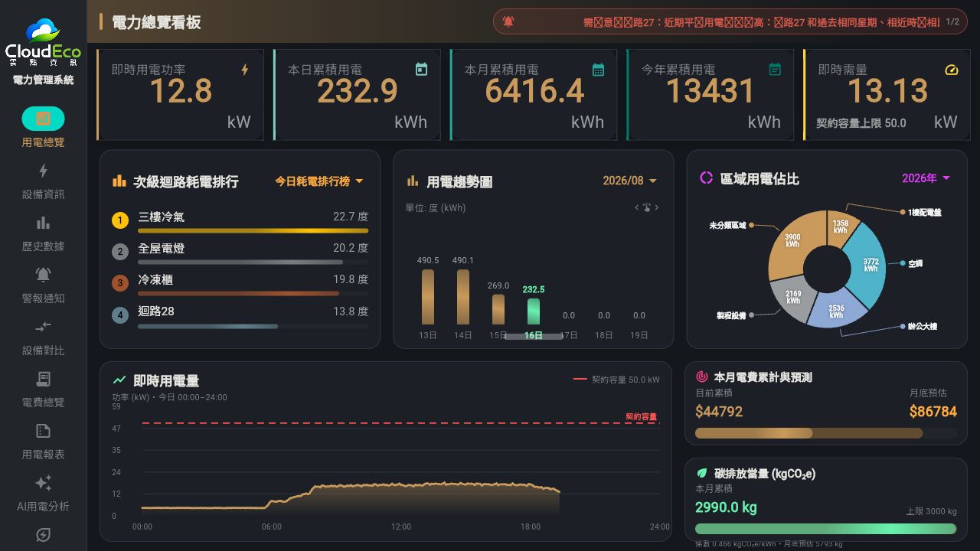Image resolution: width=980 pixels, height=551 pixels.
Task: Open the 2026年 year dropdown
Action: point(926,178)
